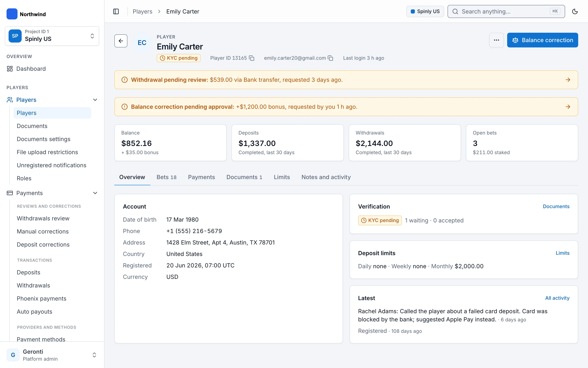
Task: Collapse the Players sidebar group chevron
Action: point(95,100)
